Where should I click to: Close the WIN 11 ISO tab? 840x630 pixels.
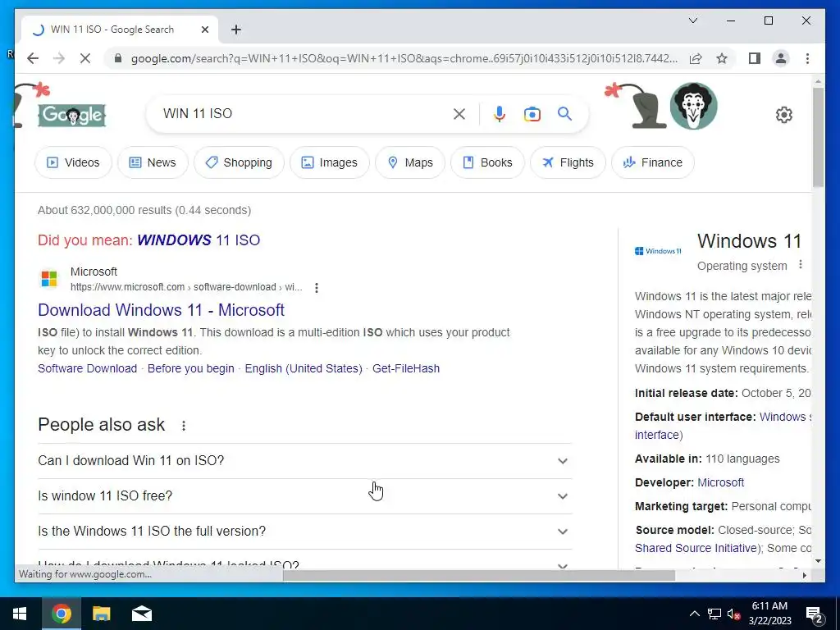point(204,30)
